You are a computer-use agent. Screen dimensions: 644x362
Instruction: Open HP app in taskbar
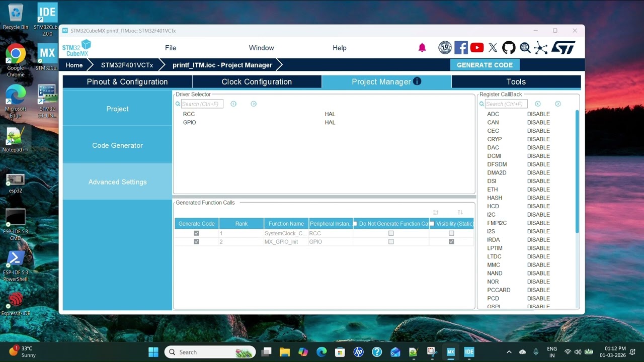pyautogui.click(x=358, y=352)
